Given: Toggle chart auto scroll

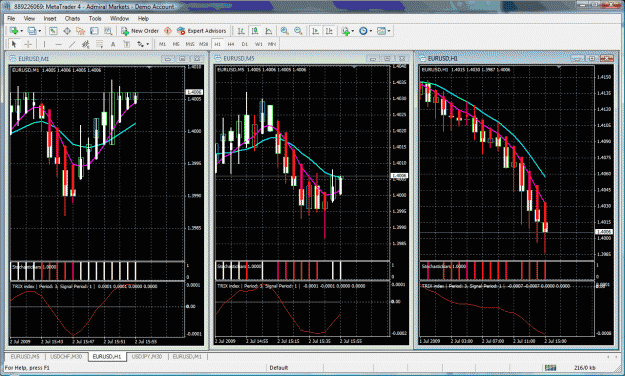Looking at the screenshot, I should pyautogui.click(x=315, y=31).
